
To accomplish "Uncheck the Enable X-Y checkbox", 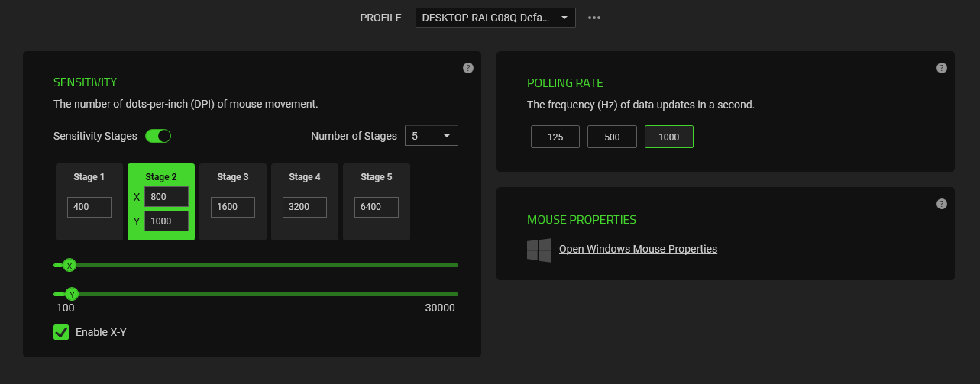I will pos(61,332).
